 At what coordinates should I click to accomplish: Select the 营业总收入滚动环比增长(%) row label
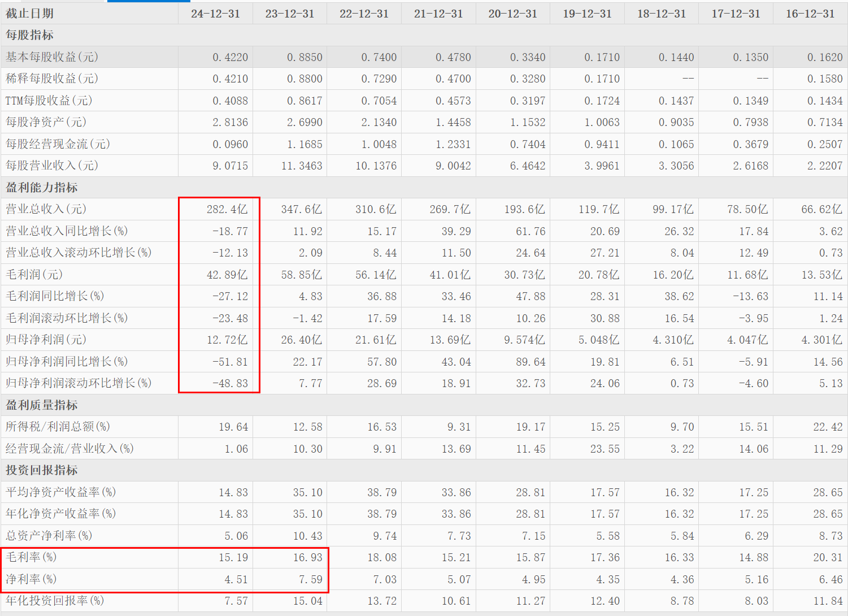(79, 253)
